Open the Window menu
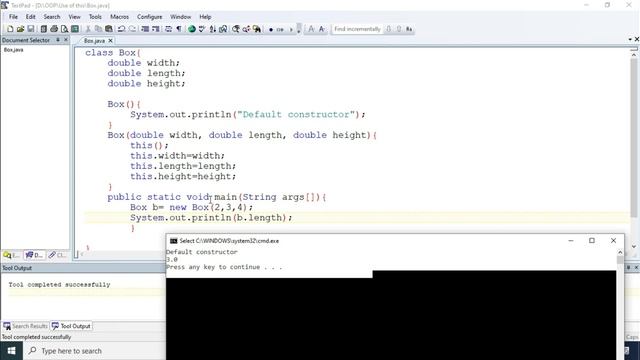The image size is (640, 360). tap(180, 17)
